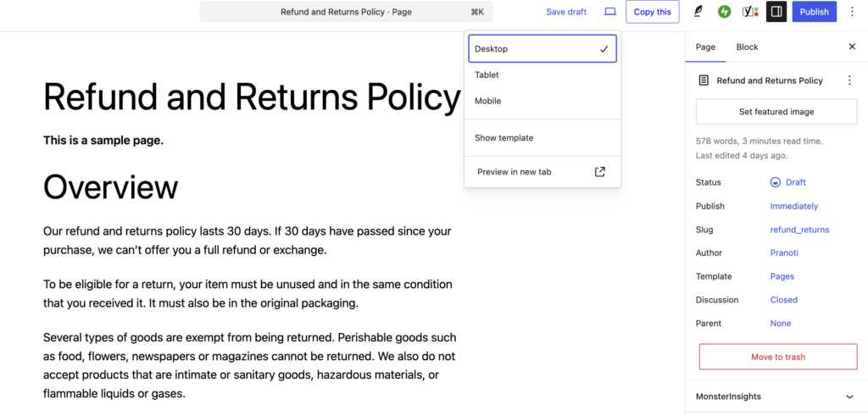Viewport: 868px width, 416px height.
Task: Click the Copy this button
Action: click(652, 12)
